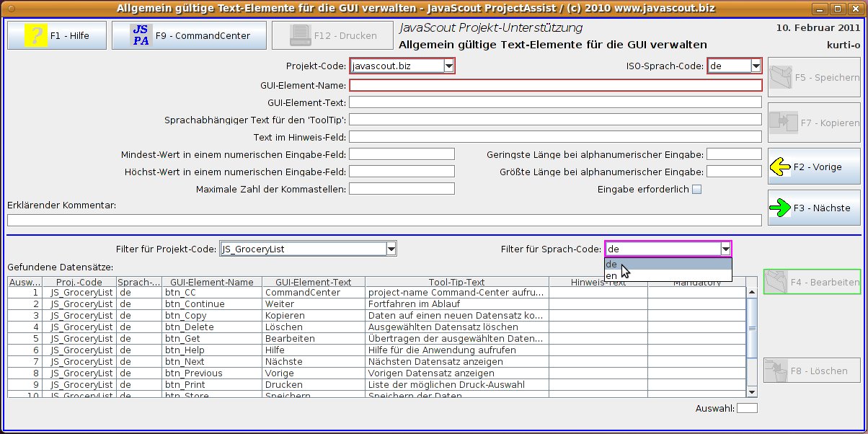Go to next record with green arrow
This screenshot has width=868, height=434.
pos(780,208)
